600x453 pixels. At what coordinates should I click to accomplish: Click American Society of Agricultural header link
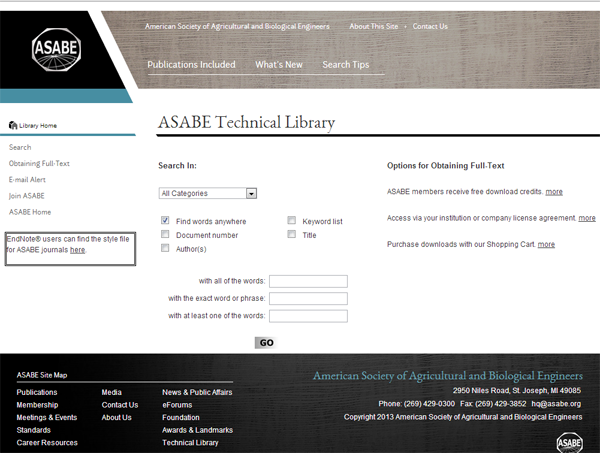point(237,26)
